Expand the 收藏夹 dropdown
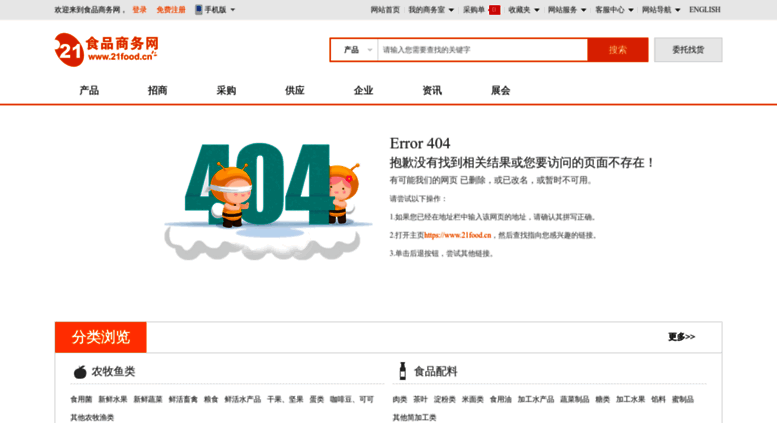This screenshot has height=423, width=777. click(x=524, y=9)
